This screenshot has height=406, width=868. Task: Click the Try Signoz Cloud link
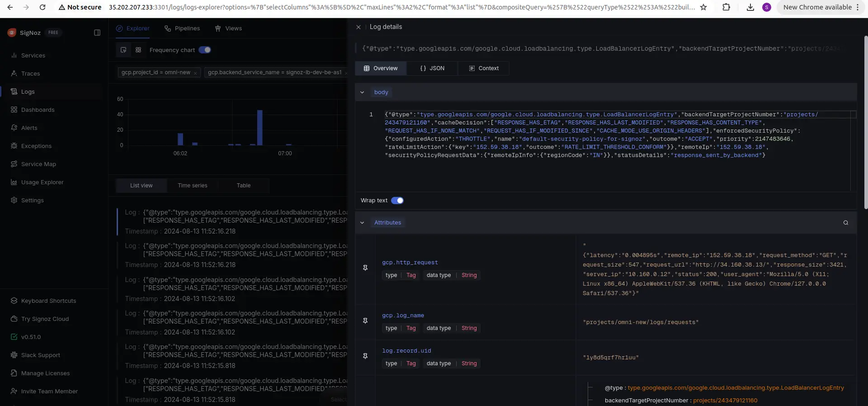45,319
